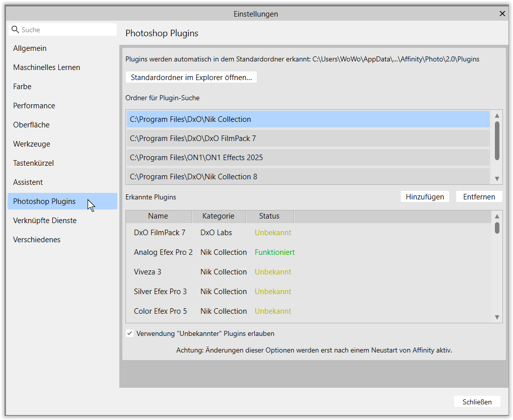The width and height of the screenshot is (513, 420).
Task: Open the Oberfläche settings category
Action: coord(62,125)
